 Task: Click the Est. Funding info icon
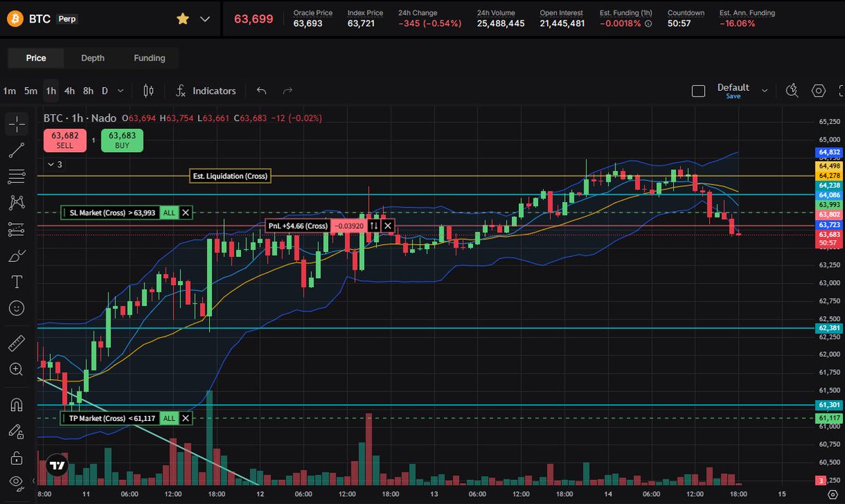pos(648,23)
